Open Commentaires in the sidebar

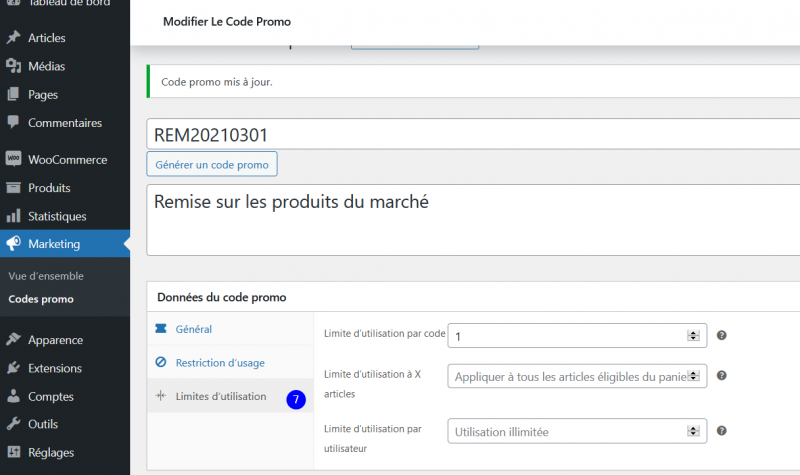pos(65,123)
